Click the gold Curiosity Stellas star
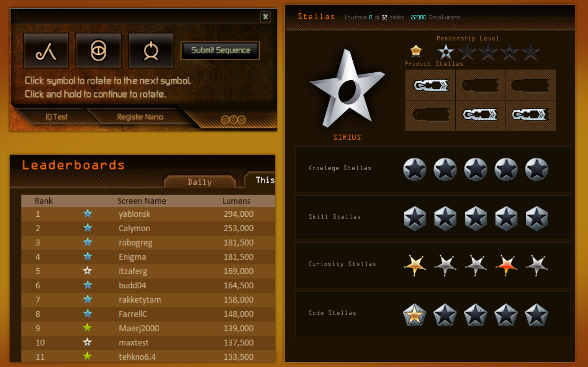Viewport: 588px width, 367px height. tap(415, 265)
